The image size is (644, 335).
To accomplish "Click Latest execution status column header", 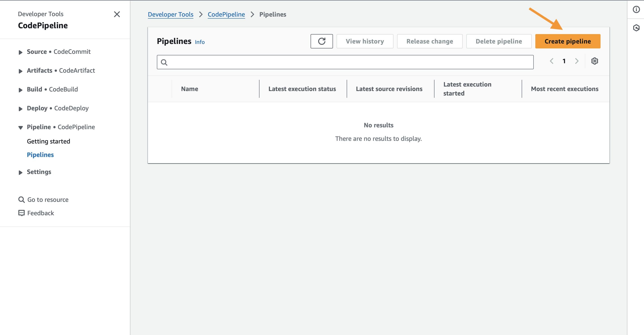I will [302, 89].
